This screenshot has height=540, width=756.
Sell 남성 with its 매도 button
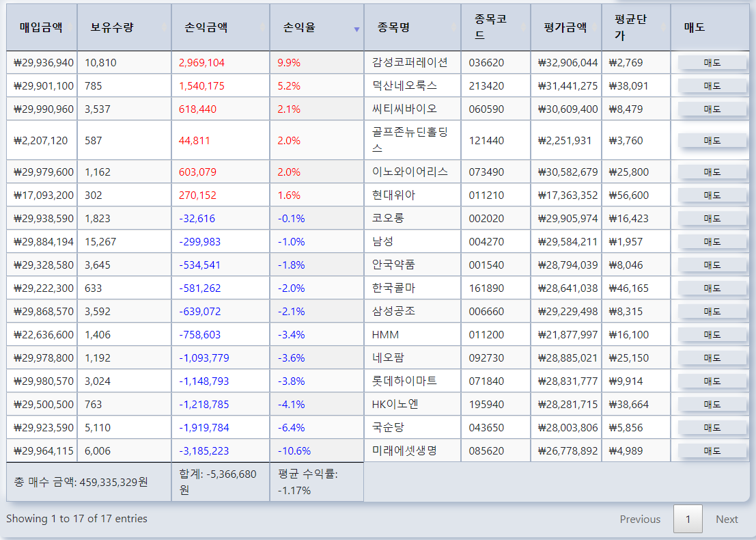(x=712, y=242)
